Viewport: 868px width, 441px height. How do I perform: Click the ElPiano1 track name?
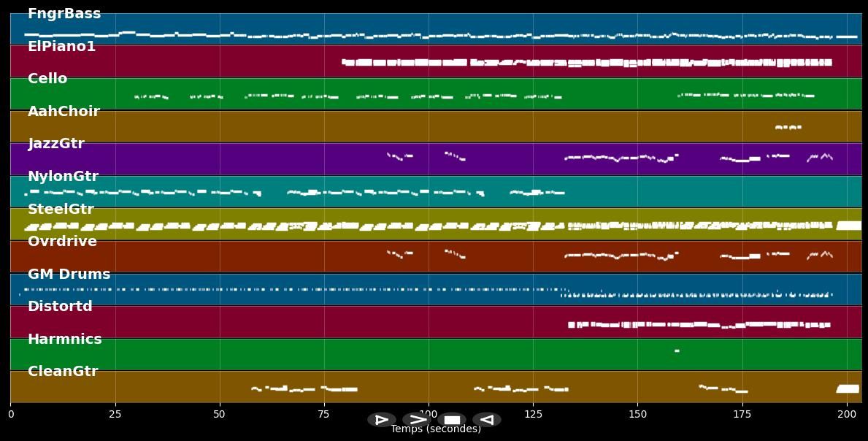click(x=61, y=47)
